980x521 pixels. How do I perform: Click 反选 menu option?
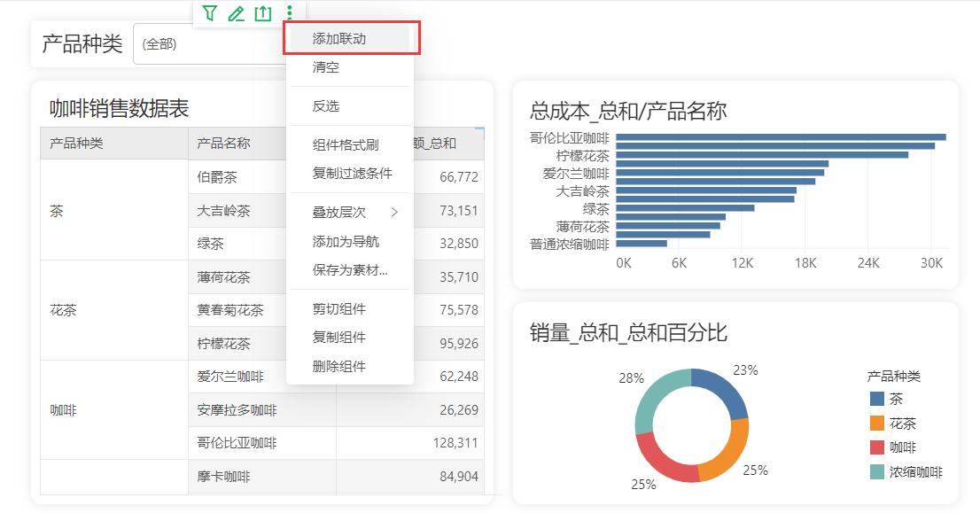coord(326,106)
